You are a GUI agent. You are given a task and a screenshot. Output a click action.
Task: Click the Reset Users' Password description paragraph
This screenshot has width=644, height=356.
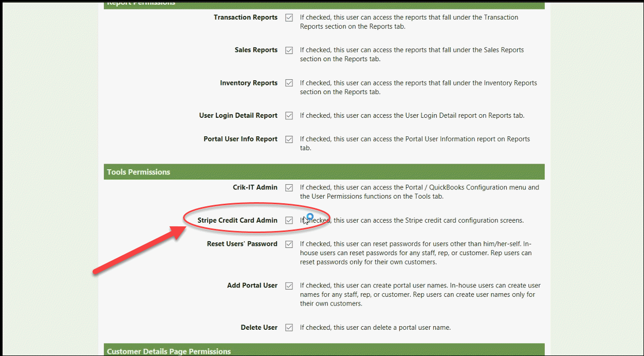tap(416, 253)
